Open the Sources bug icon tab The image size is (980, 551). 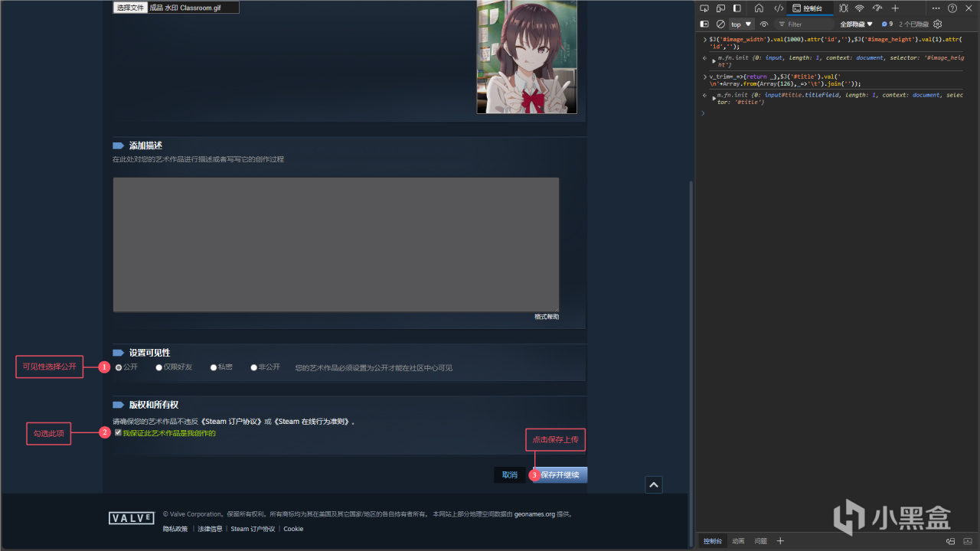(x=843, y=8)
